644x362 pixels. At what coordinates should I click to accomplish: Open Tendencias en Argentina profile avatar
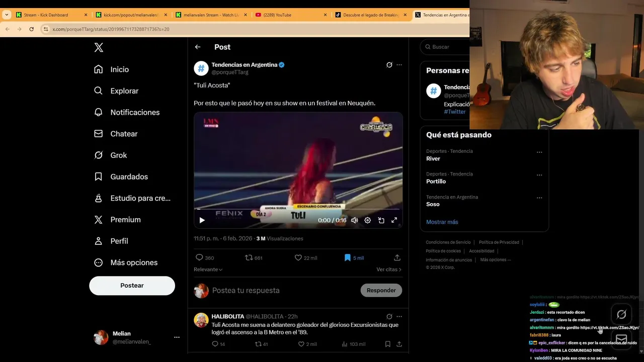[x=201, y=68]
